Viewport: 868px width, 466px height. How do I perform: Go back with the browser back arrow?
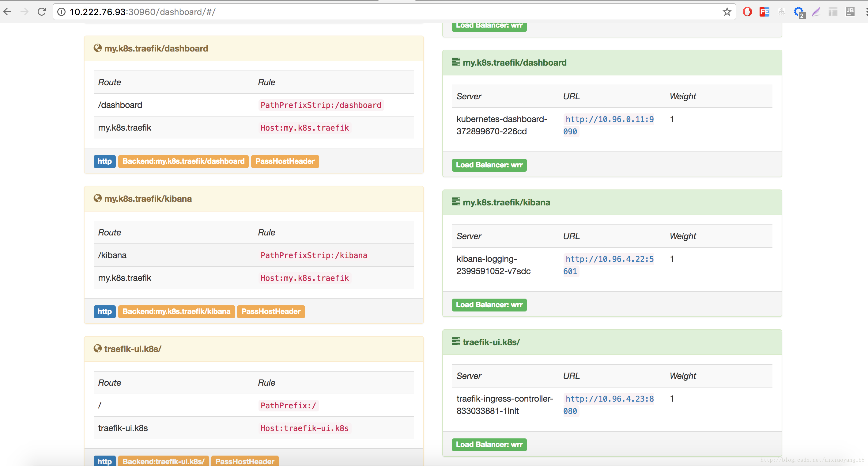pos(7,12)
